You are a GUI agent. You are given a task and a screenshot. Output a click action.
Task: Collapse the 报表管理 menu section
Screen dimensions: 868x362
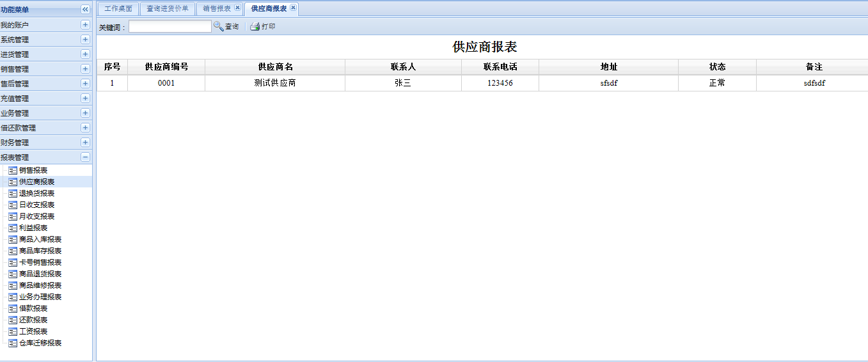[85, 157]
